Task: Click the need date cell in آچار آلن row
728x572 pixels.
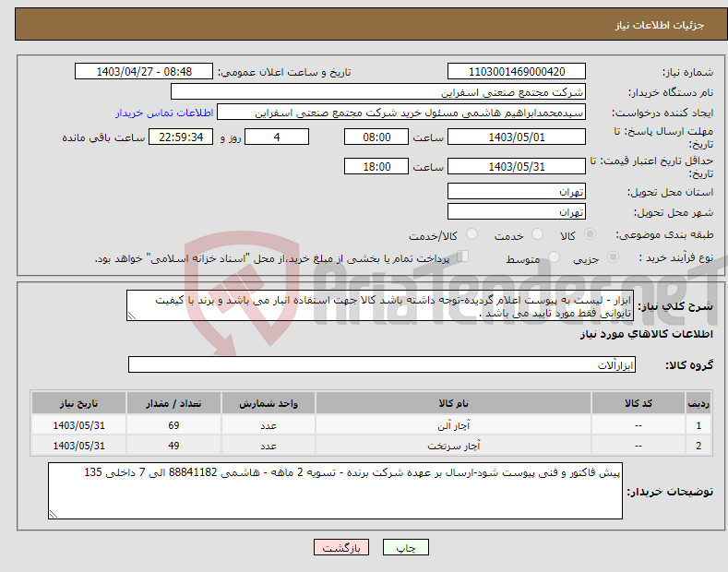Action: tap(78, 425)
